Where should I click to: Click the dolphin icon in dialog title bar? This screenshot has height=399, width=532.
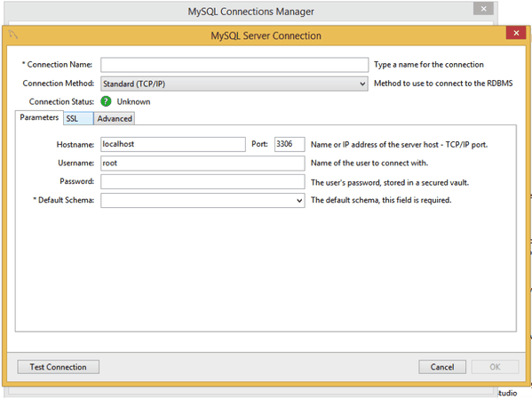[x=13, y=35]
